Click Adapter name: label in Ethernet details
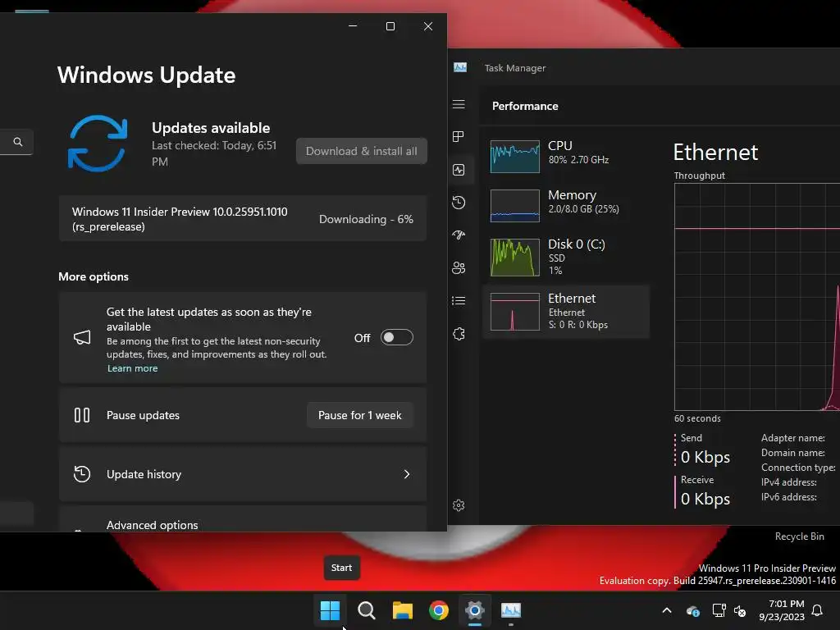The width and height of the screenshot is (840, 630). point(793,438)
